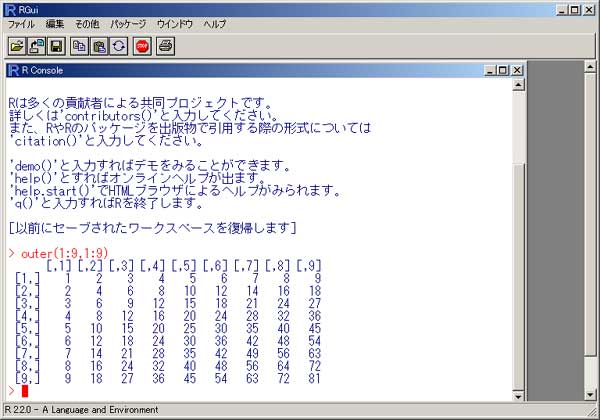Click R Console scrollbar down arrow
600x420 pixels.
coord(518,396)
